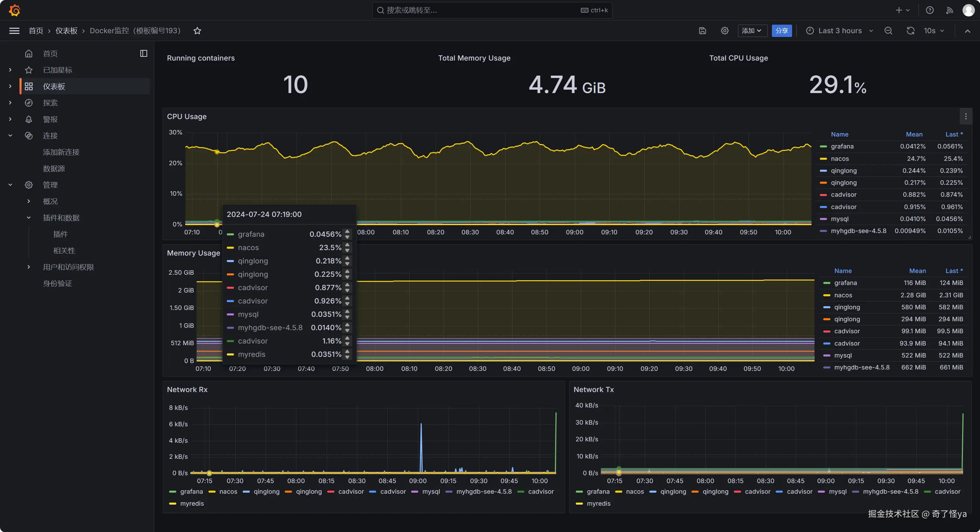Toggle the hamburger navigation menu
Viewport: 980px width, 532px height.
point(14,31)
